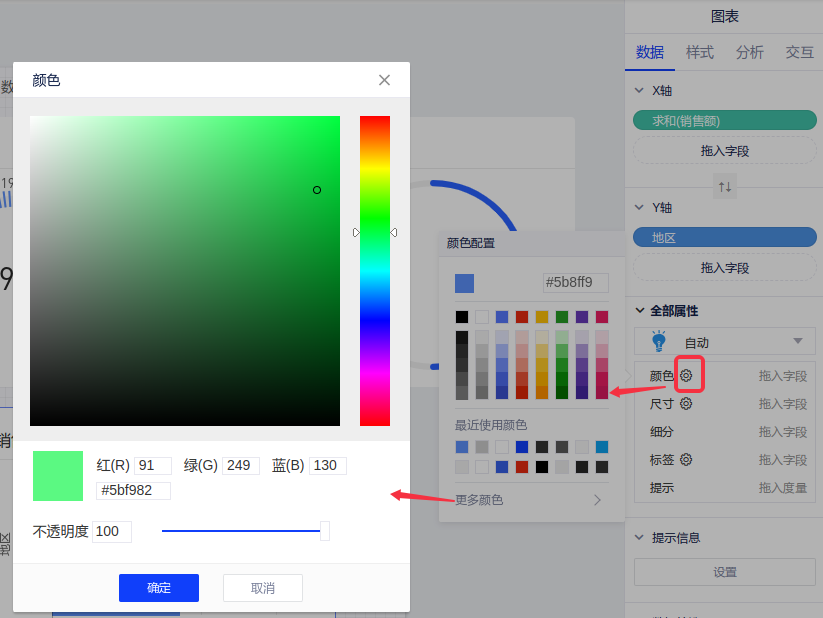The width and height of the screenshot is (823, 618).
Task: Click the 设置 button under 提示信息
Action: pyautogui.click(x=725, y=572)
